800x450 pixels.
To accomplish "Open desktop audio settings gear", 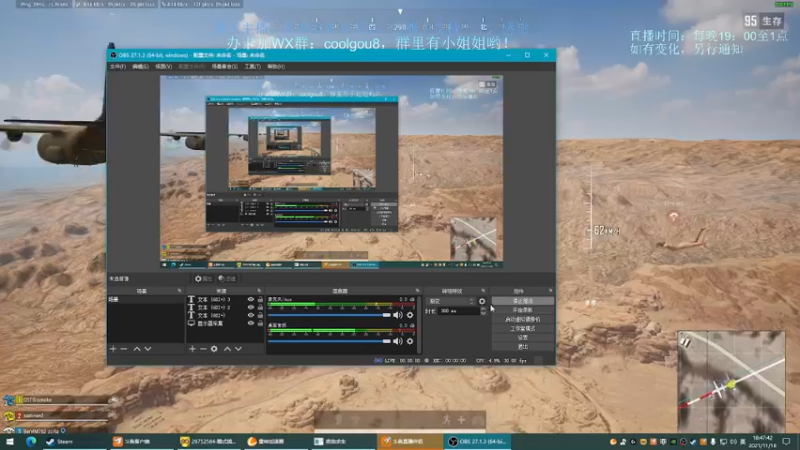I will click(x=410, y=341).
